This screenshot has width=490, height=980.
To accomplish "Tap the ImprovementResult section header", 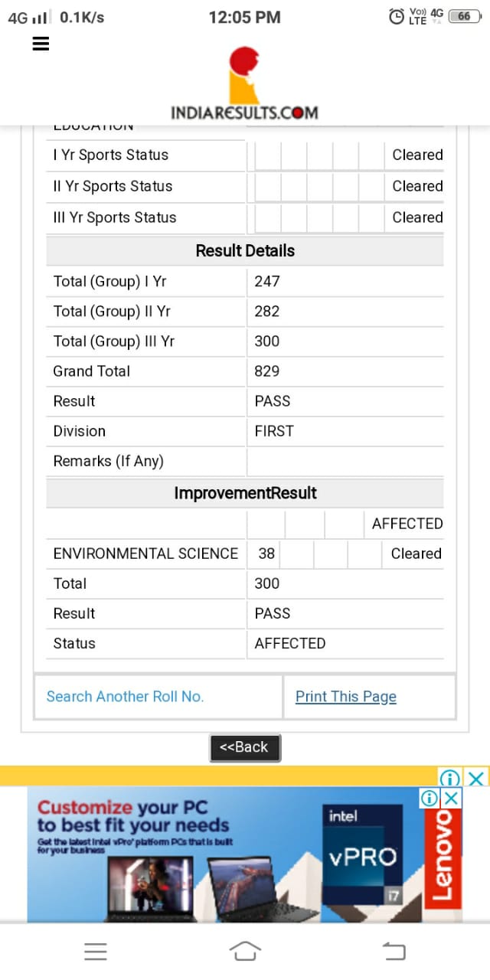I will (x=245, y=493).
